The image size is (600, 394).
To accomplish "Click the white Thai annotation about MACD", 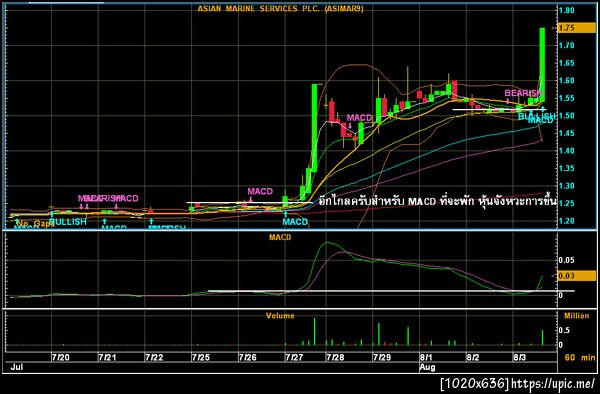I will pyautogui.click(x=437, y=202).
